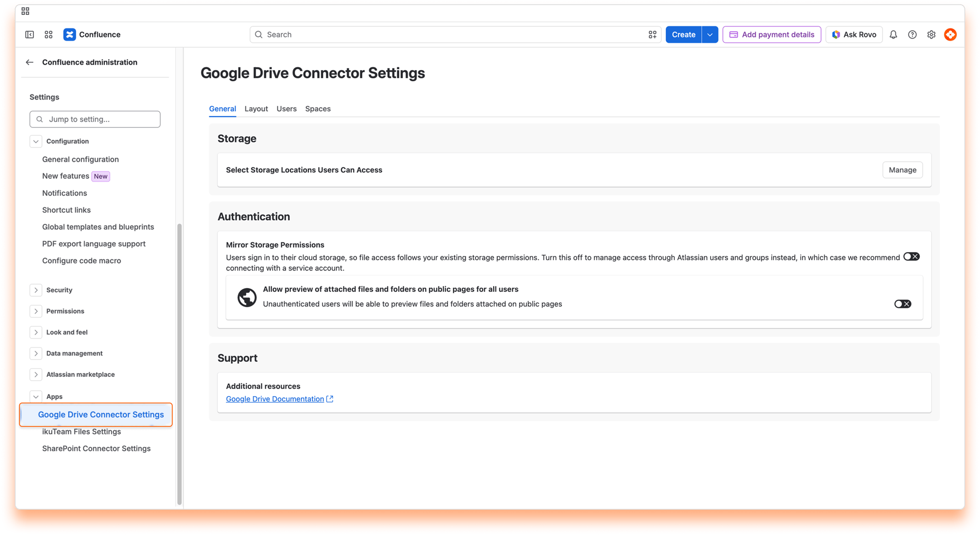The width and height of the screenshot is (980, 535).
Task: Click the Confluence logo
Action: pos(92,34)
